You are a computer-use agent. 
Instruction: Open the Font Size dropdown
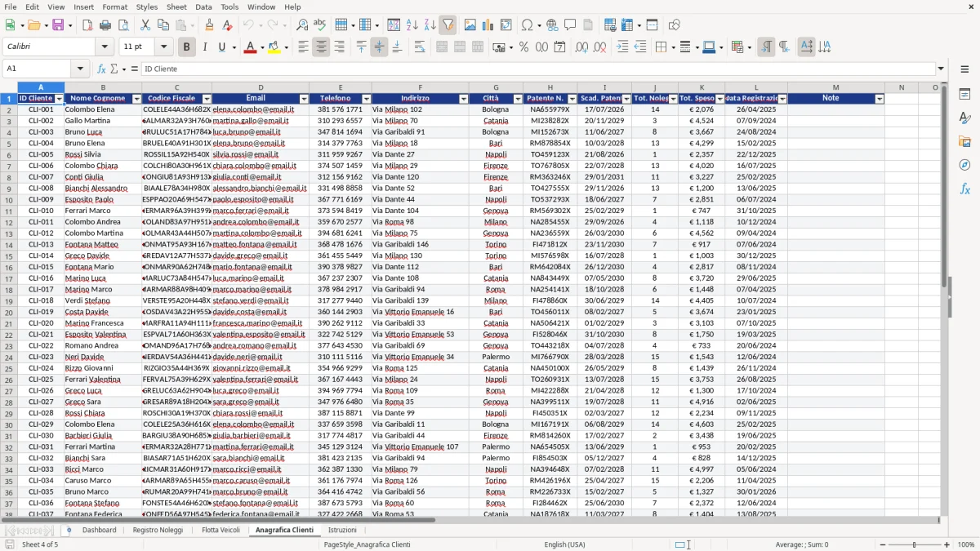164,47
